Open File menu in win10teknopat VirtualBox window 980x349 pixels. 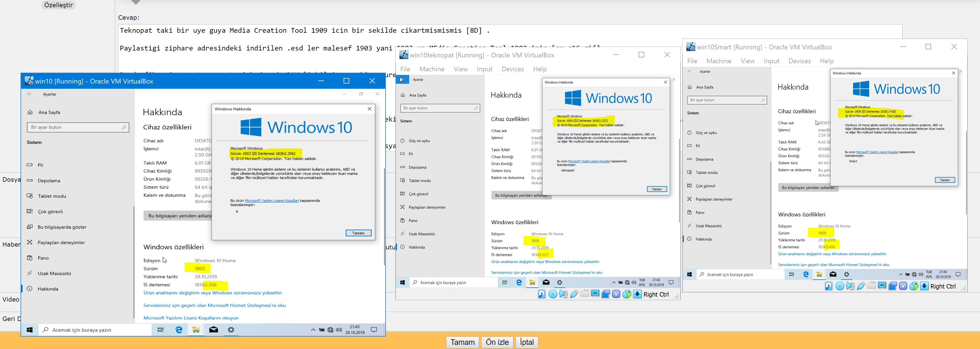click(x=405, y=69)
